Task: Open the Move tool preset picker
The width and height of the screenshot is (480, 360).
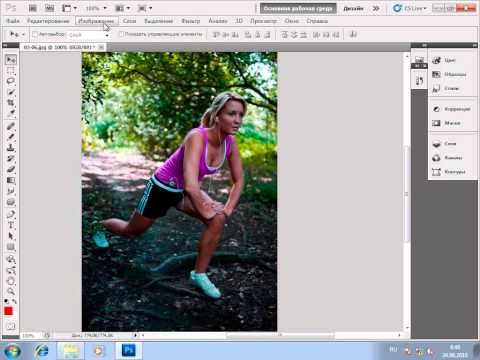Action: point(17,34)
